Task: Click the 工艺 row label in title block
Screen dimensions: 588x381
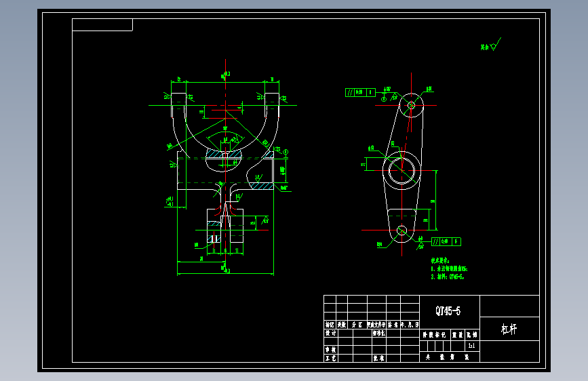Action: (x=331, y=358)
